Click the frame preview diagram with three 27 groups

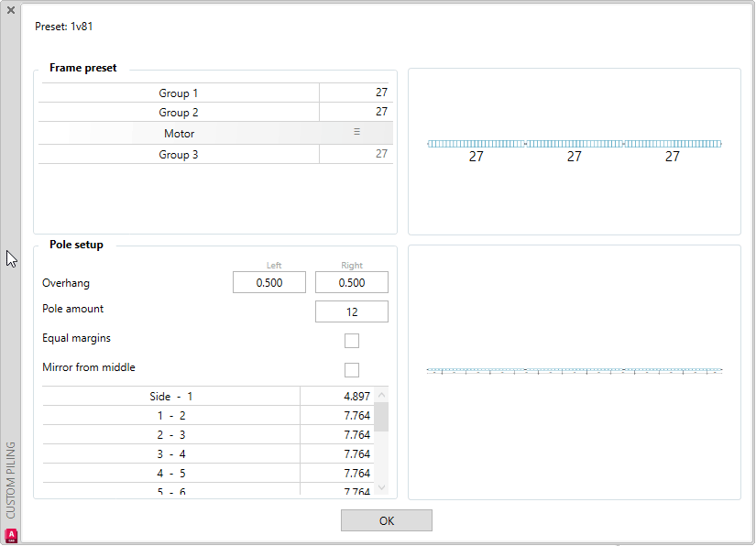pos(575,151)
